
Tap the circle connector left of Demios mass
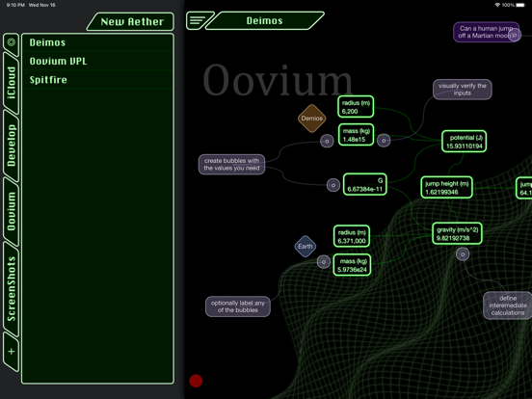coord(327,141)
